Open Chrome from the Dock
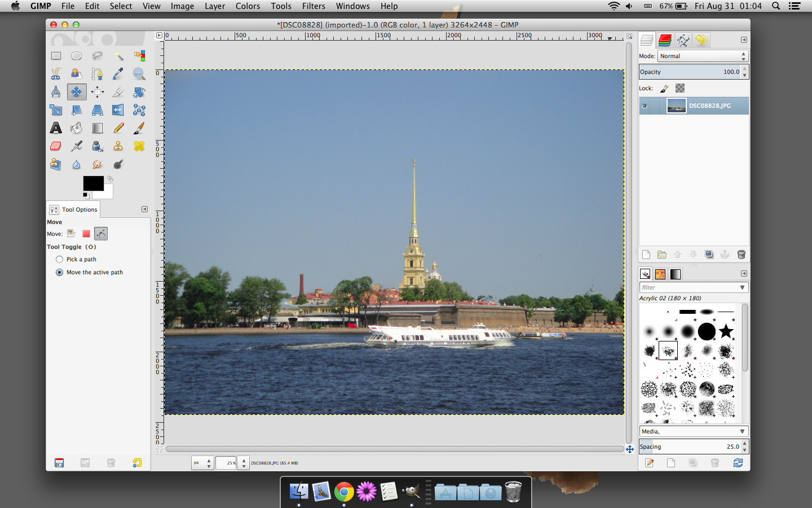This screenshot has width=812, height=508. [343, 492]
